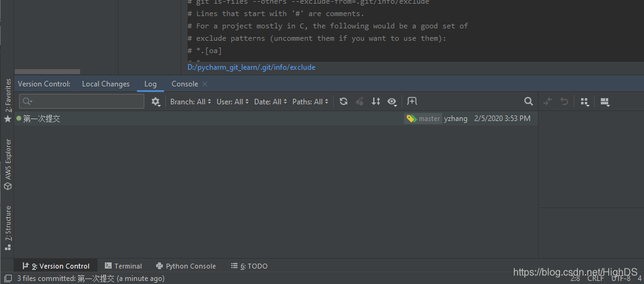644x284 pixels.
Task: Open a new log tab
Action: click(412, 101)
